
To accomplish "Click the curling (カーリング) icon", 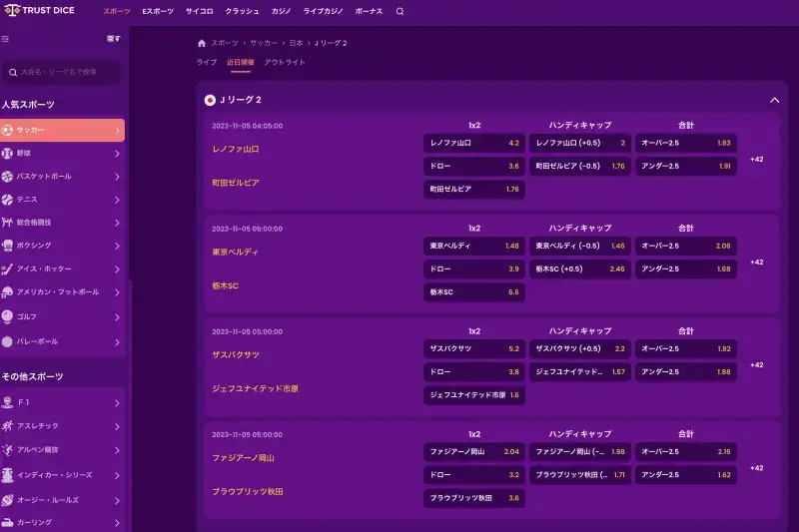I will point(7,522).
